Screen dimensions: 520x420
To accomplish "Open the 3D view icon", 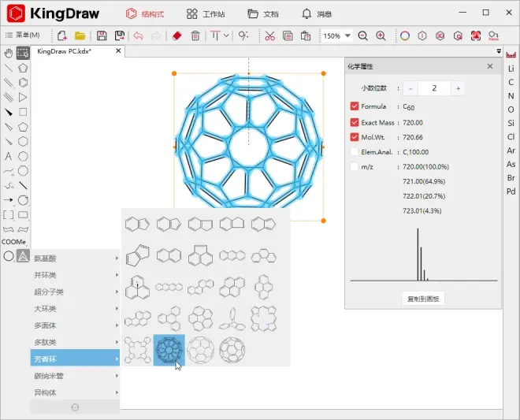I will (x=440, y=35).
